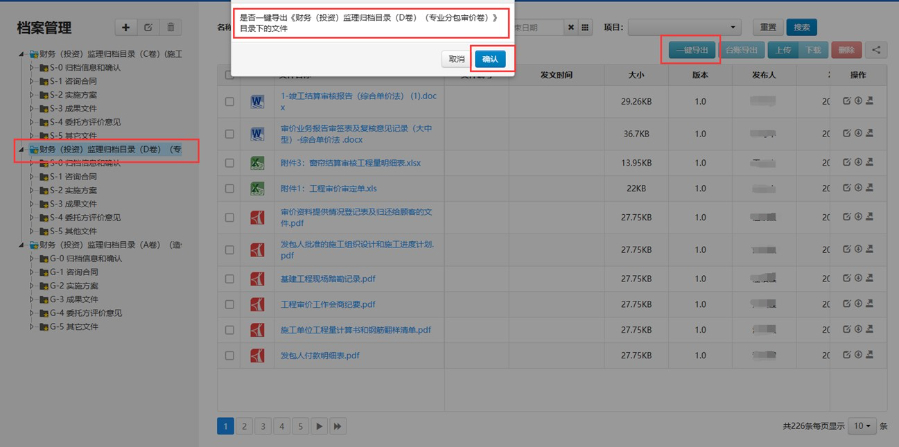Jump to the last page in pagination
The height and width of the screenshot is (447, 899).
pyautogui.click(x=338, y=426)
